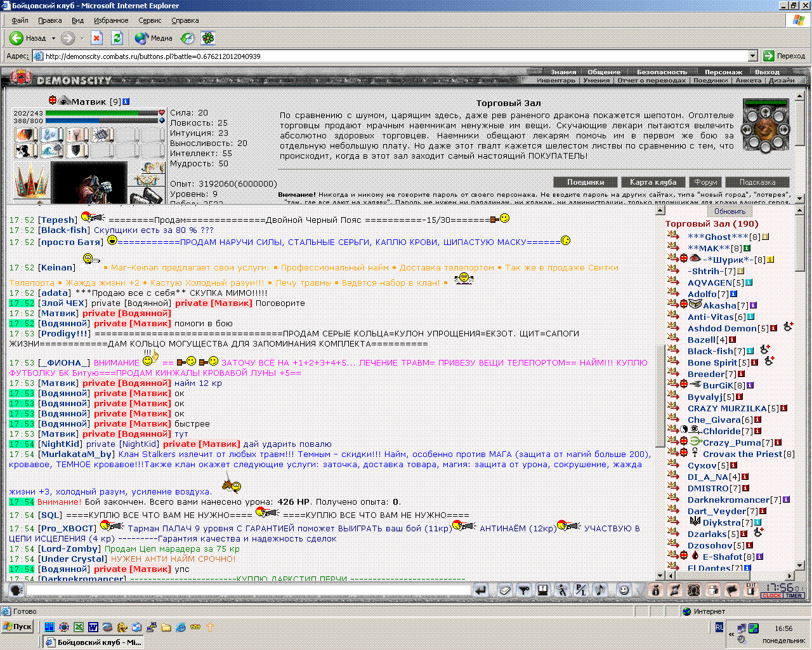This screenshot has width=812, height=650.
Task: Click the EXIT icon in bottom bar
Action: [x=751, y=590]
